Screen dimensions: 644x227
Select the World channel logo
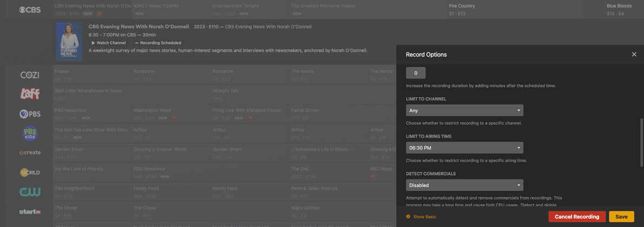click(x=30, y=172)
